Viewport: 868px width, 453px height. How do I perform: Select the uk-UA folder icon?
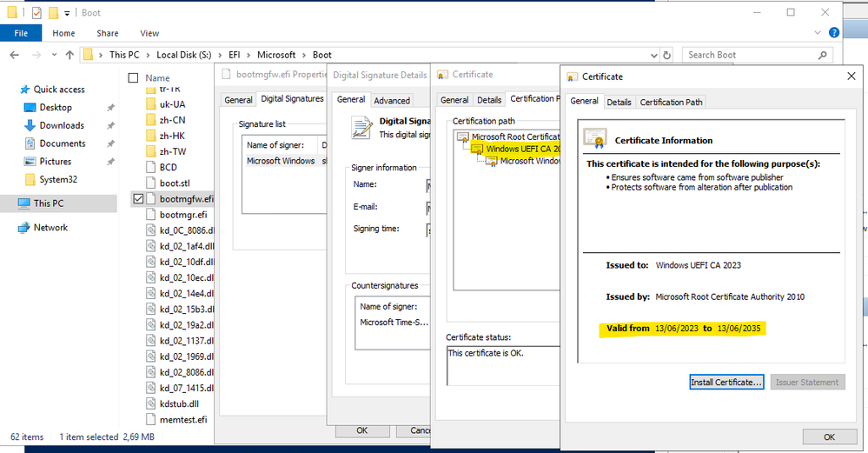point(150,104)
